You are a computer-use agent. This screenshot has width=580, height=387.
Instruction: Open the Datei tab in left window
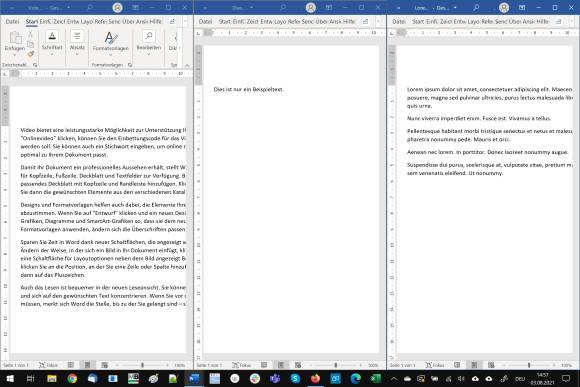click(x=13, y=21)
